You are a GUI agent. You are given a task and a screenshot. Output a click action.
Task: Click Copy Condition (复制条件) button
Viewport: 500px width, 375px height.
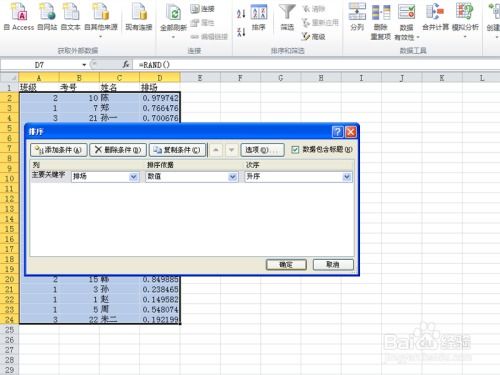pyautogui.click(x=177, y=150)
